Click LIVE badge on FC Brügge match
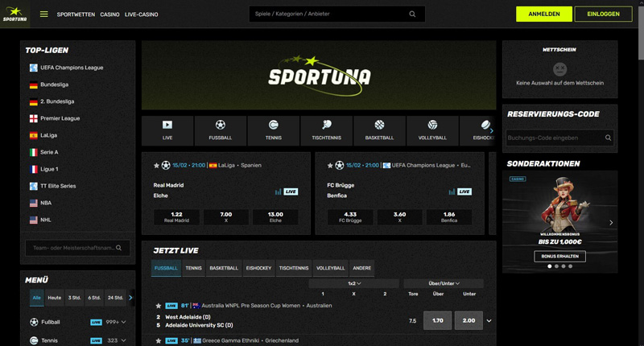 pos(464,192)
